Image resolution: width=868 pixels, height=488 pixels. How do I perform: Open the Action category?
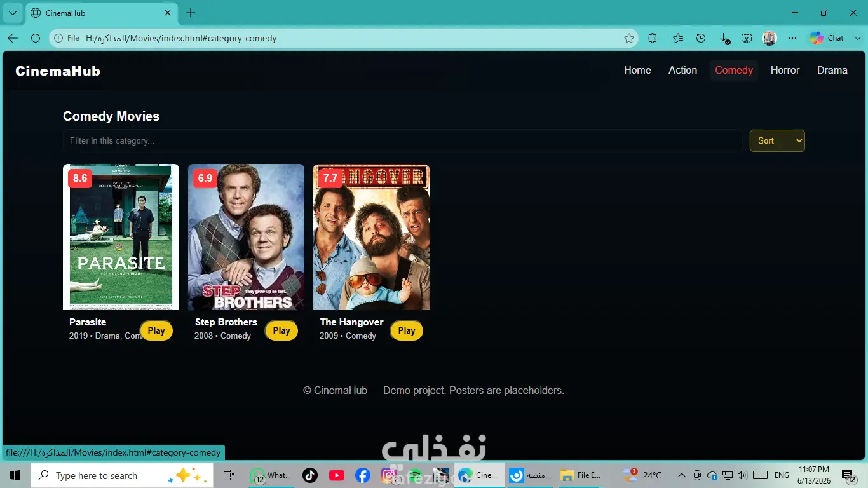(x=682, y=70)
